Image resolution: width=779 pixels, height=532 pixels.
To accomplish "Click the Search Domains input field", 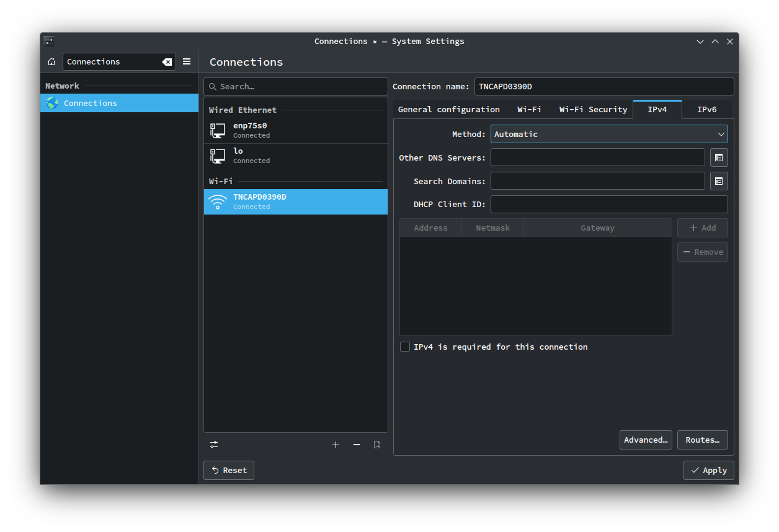I will (598, 181).
